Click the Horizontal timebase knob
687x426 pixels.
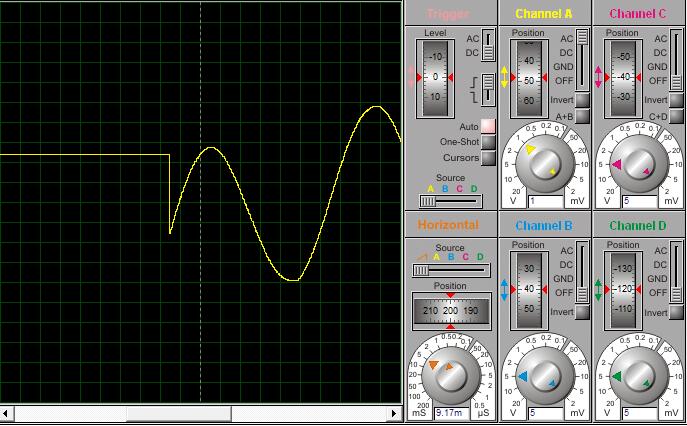451,376
